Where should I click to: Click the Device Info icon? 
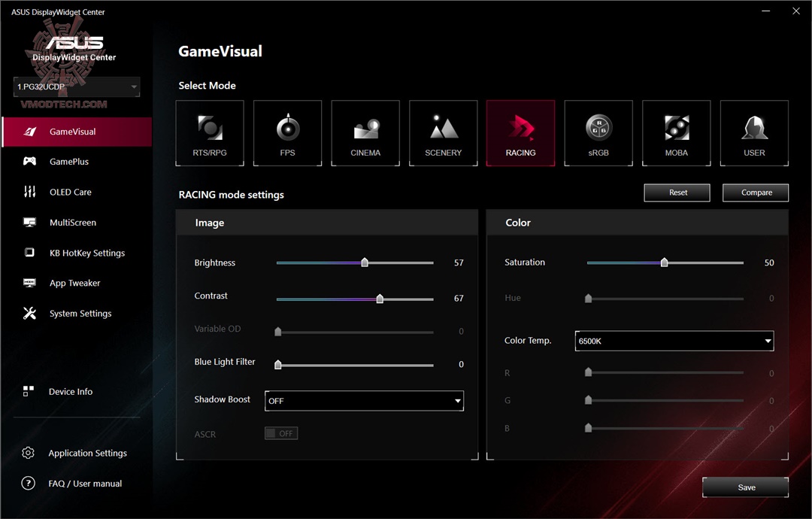[x=29, y=391]
